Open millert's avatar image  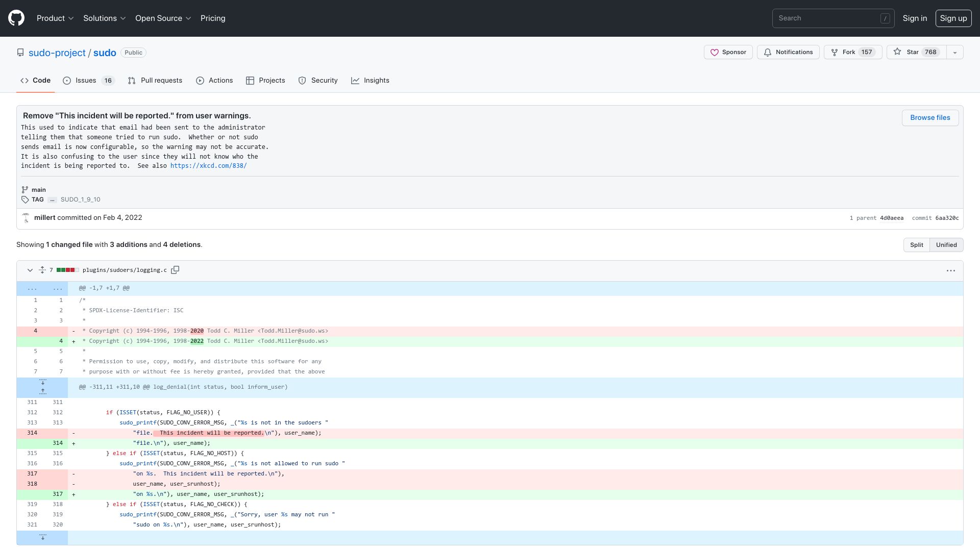[26, 218]
